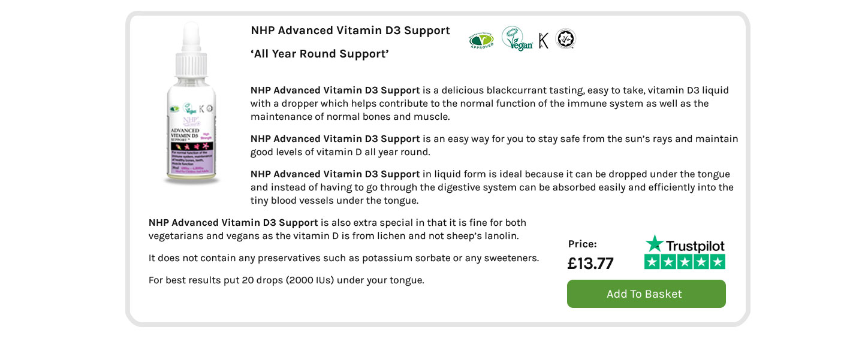Click the bold product name before 'is a delicious blackcurrant'
868x345 pixels.
335,90
